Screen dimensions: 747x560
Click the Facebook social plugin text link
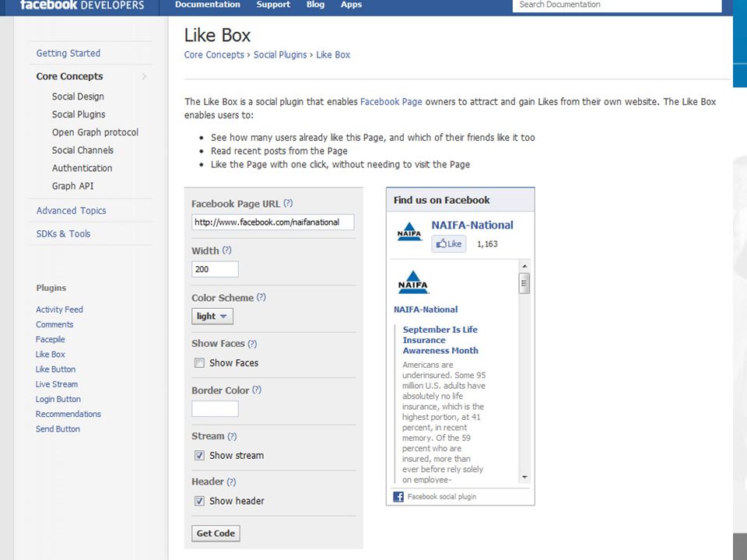(x=442, y=497)
